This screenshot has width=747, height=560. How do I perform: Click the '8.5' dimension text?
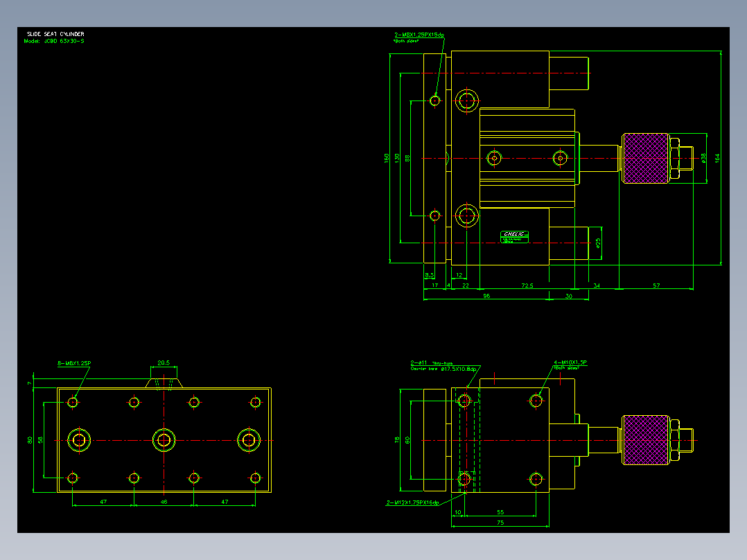coord(429,275)
